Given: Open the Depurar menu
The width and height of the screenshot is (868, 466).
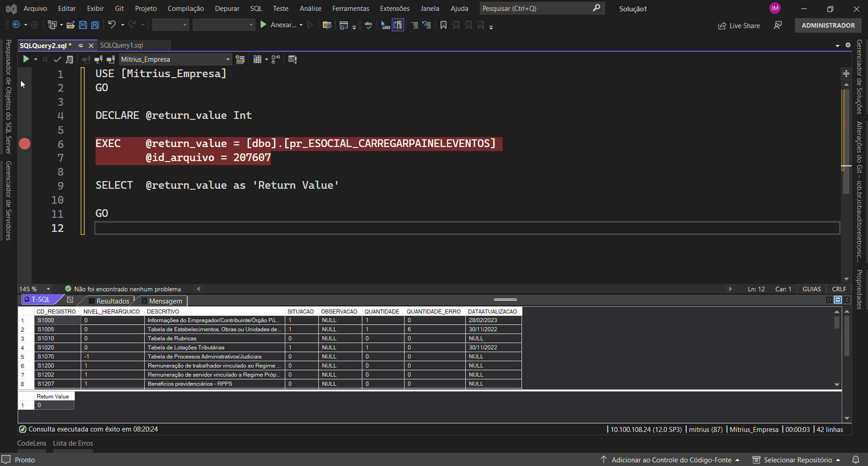Looking at the screenshot, I should click(227, 9).
